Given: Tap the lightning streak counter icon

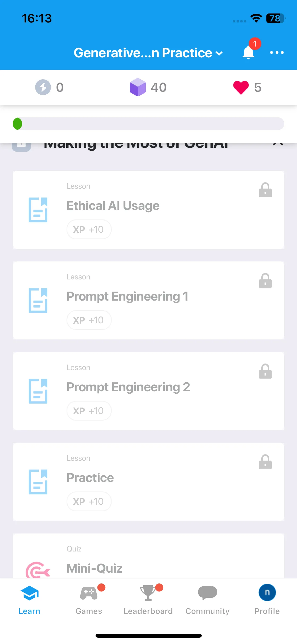Looking at the screenshot, I should click(x=43, y=87).
